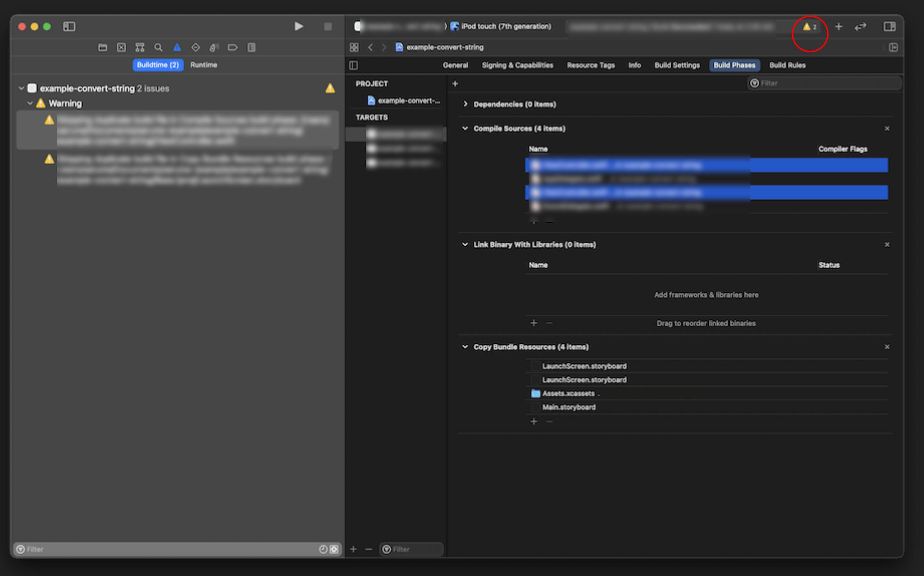Open Signing & Capabilities tab
Image resolution: width=924 pixels, height=576 pixels.
point(517,66)
